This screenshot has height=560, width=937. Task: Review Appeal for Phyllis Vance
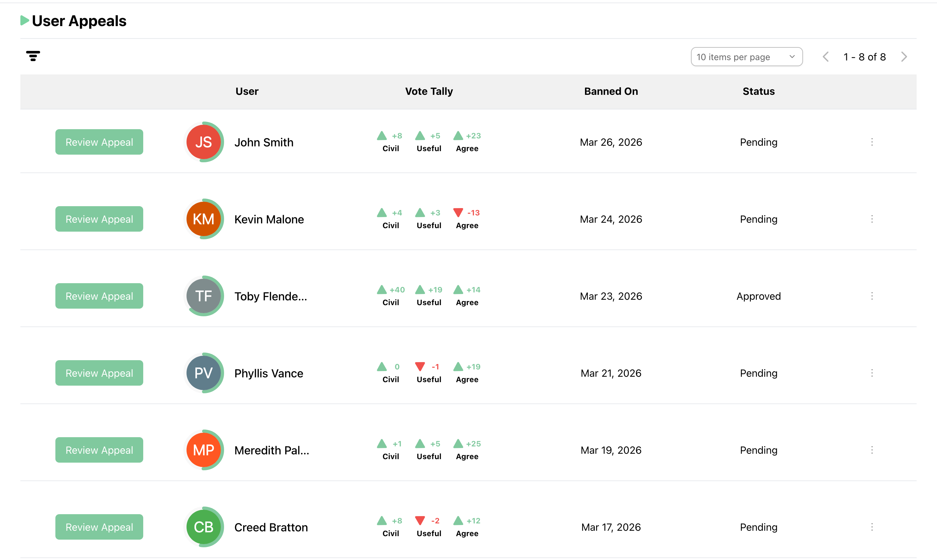point(99,373)
